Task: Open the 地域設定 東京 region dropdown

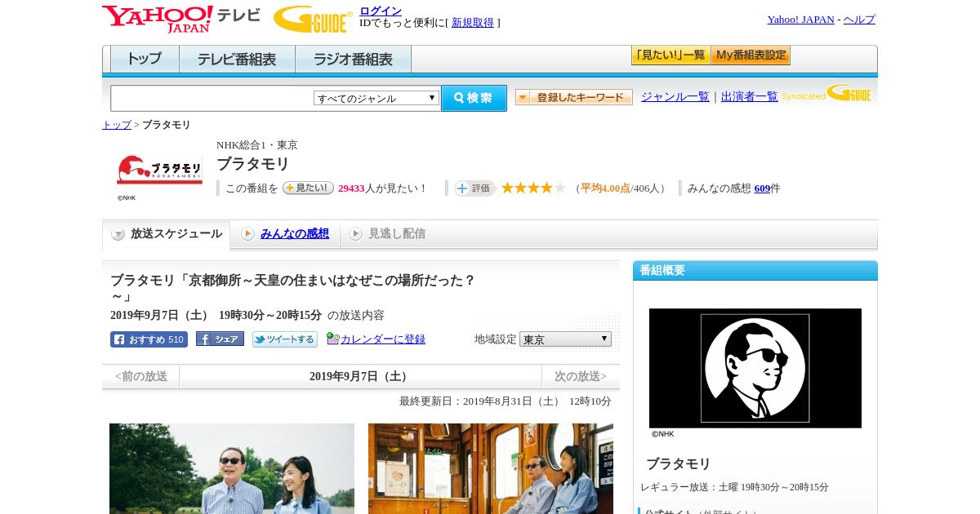Action: [565, 339]
